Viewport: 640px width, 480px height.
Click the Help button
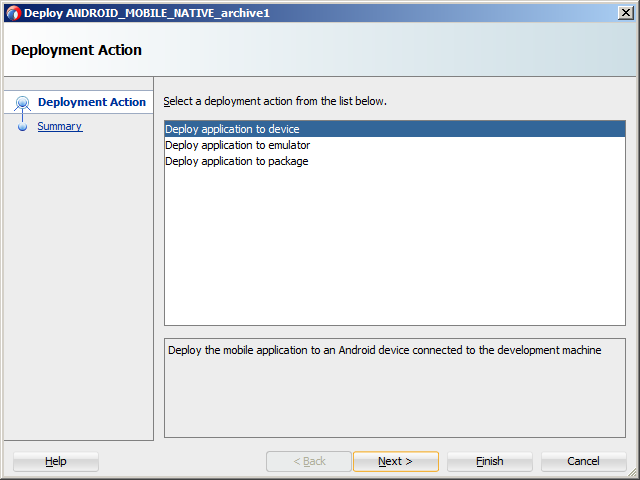tap(56, 462)
